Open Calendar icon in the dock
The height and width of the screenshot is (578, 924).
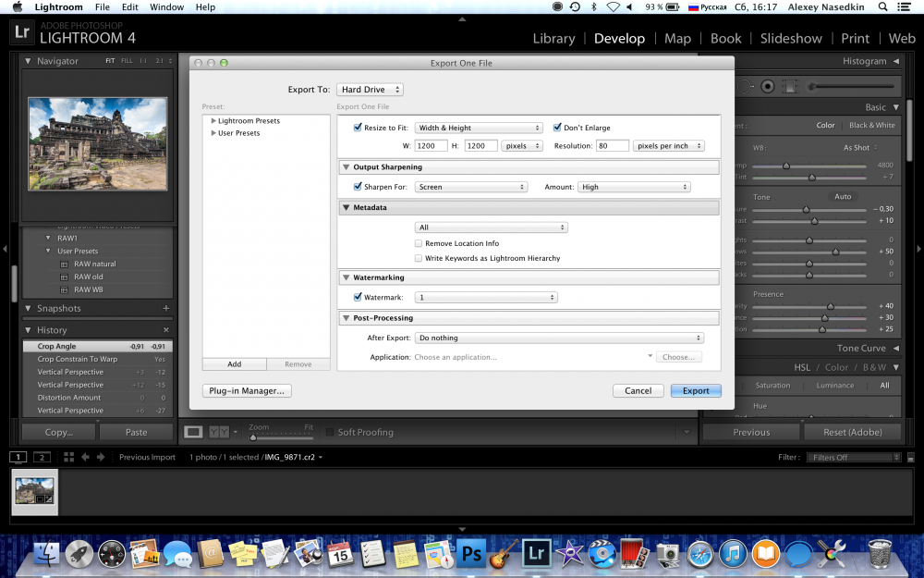coord(341,554)
